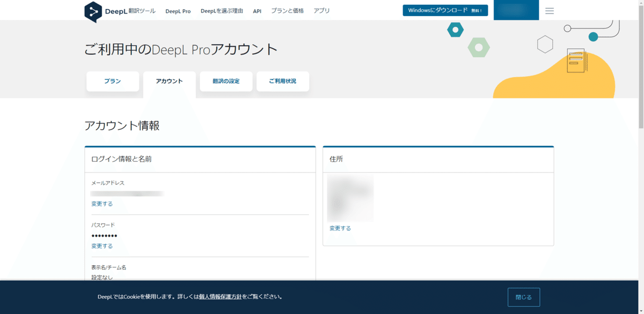This screenshot has width=644, height=314.
Task: Open the hamburger menu icon
Action: tap(550, 11)
